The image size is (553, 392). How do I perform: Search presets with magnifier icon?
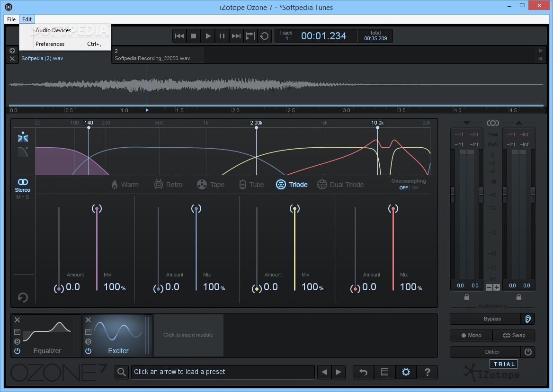tap(122, 372)
